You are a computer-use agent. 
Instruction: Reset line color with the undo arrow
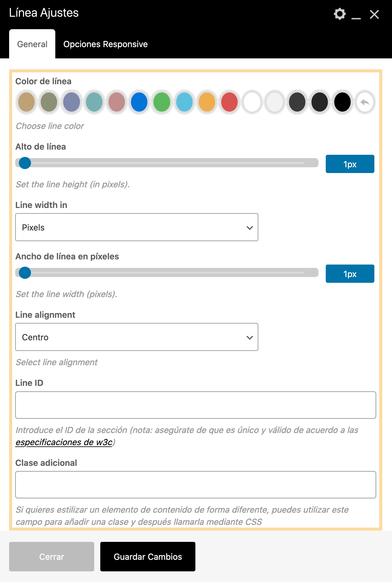365,102
